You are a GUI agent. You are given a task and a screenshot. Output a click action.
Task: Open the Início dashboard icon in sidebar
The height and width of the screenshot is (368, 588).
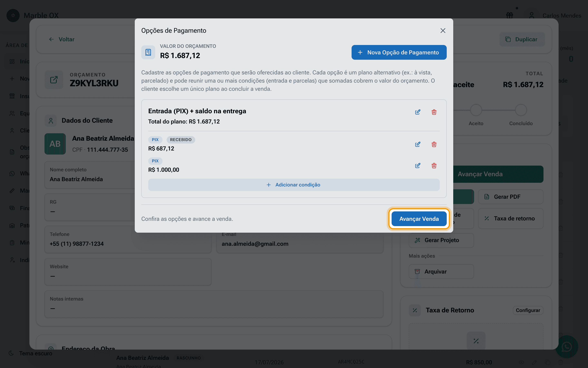pyautogui.click(x=12, y=61)
